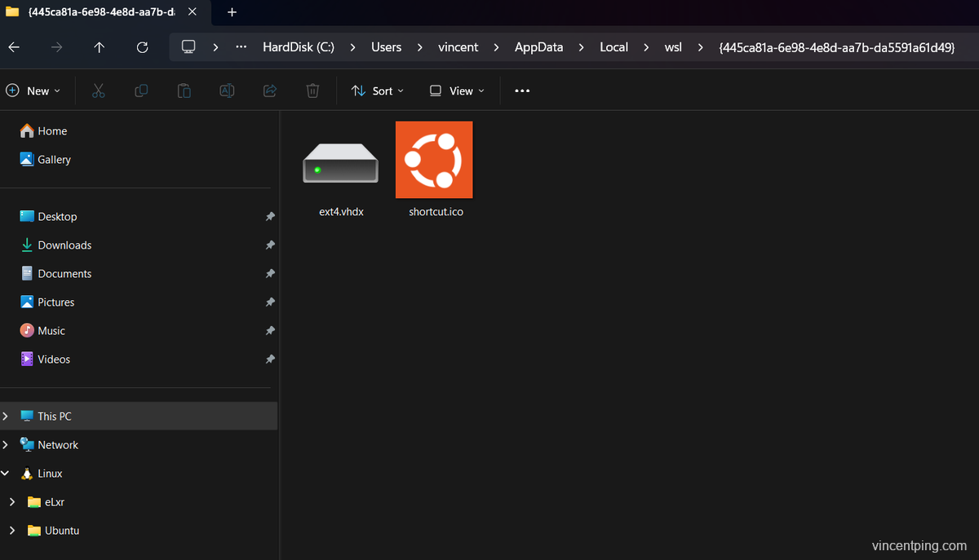Viewport: 979px width, 560px height.
Task: Click the This PC monitor icon in address bar
Action: coord(188,47)
